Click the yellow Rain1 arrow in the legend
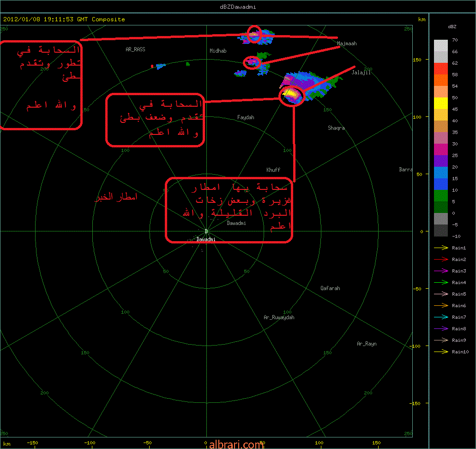Viewport: 476px width, 449px height. (441, 248)
